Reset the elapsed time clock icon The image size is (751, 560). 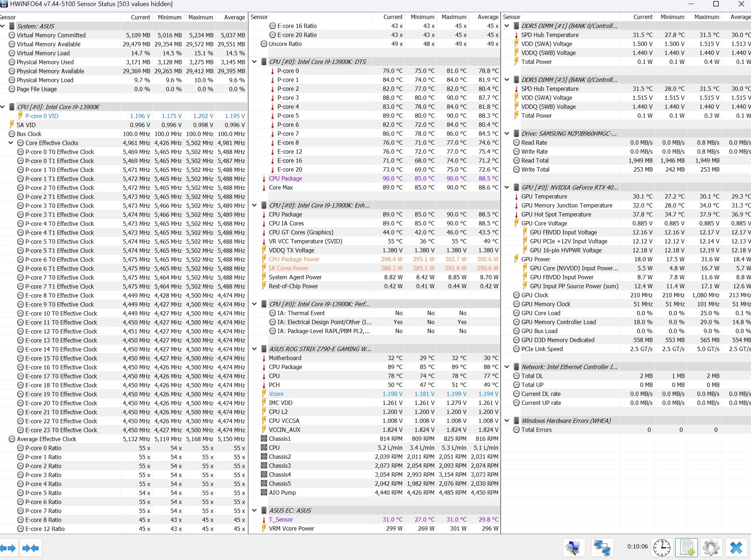tap(661, 547)
